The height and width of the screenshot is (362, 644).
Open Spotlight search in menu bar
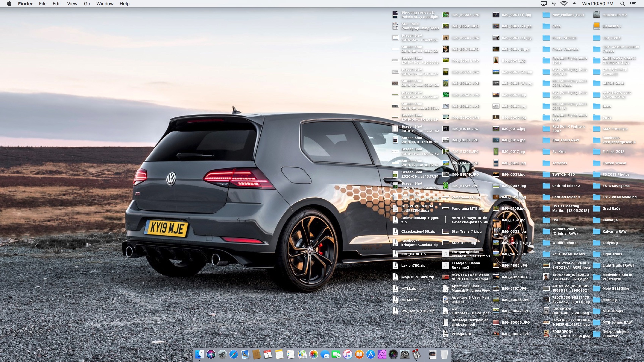coord(622,4)
